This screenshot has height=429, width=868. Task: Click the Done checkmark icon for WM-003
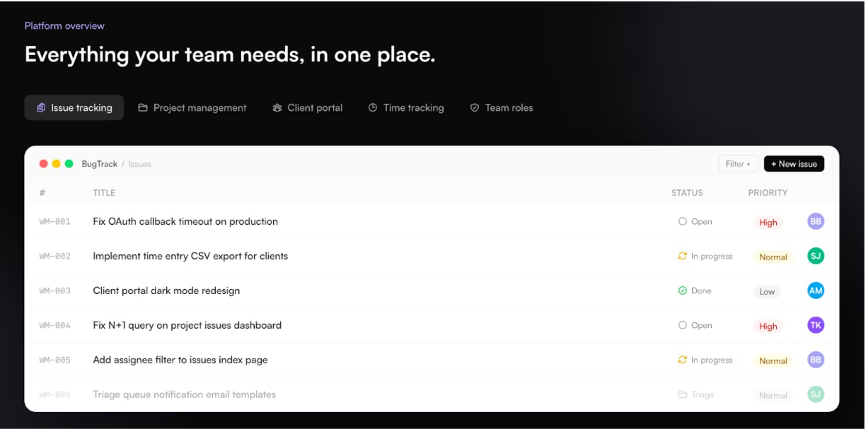pyautogui.click(x=683, y=290)
